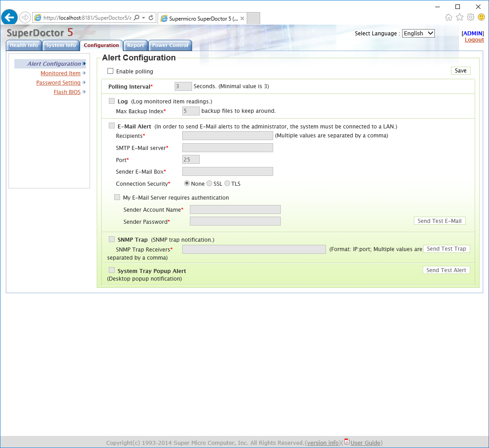
Task: Click the browser forward arrow
Action: 25,17
